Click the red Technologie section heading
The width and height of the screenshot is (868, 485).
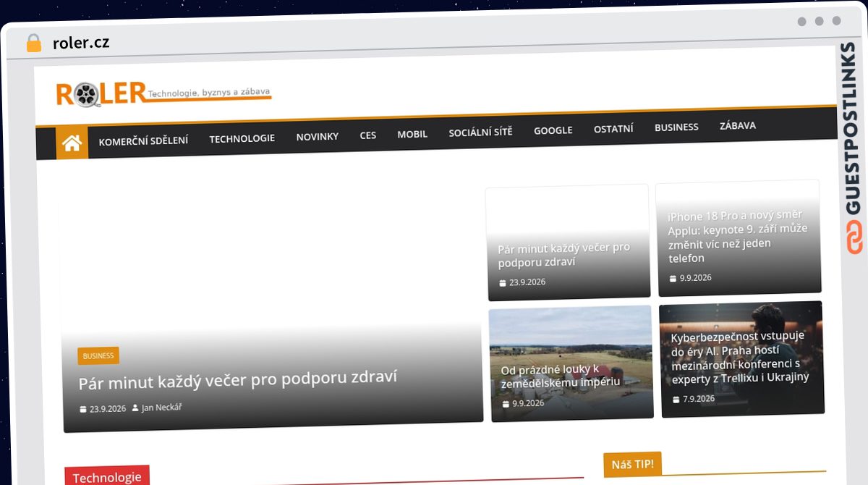pos(107,477)
